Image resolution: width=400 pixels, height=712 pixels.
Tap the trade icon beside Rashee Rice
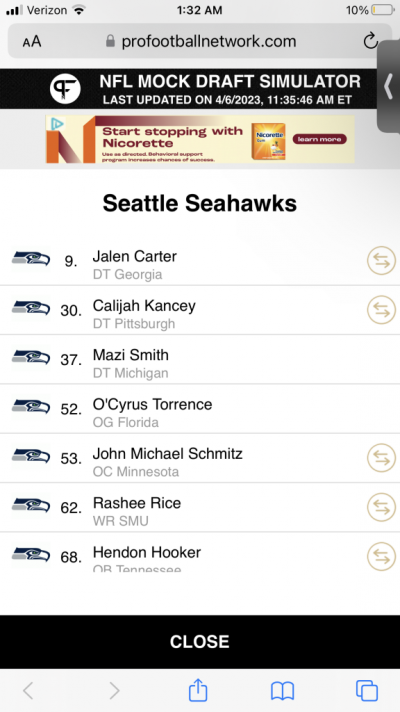coord(381,507)
